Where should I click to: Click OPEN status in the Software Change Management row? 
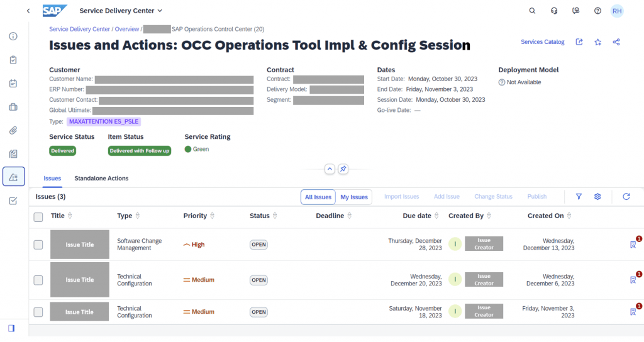[258, 245]
